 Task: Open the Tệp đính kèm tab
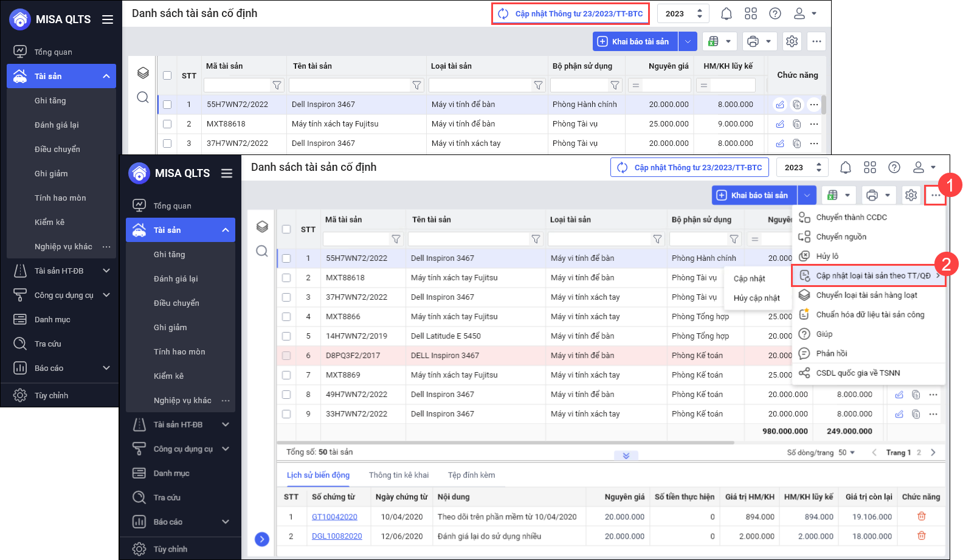click(471, 475)
